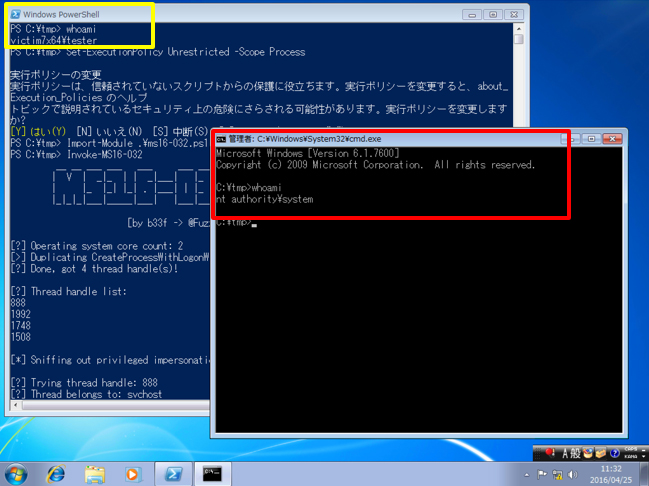Open the Action Center flag icon
Image resolution: width=649 pixels, height=486 pixels.
click(542, 474)
